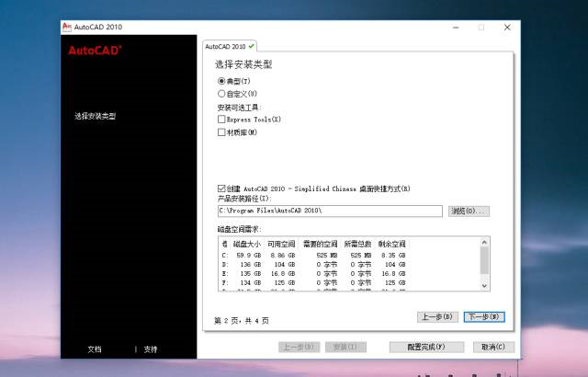Select the E: drive row showing 135 GB
Image resolution: width=588 pixels, height=377 pixels.
click(313, 273)
